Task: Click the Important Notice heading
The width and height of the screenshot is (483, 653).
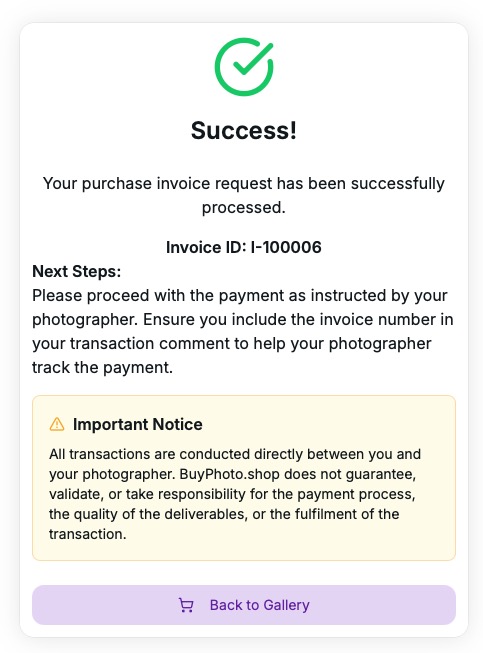Action: (x=138, y=424)
